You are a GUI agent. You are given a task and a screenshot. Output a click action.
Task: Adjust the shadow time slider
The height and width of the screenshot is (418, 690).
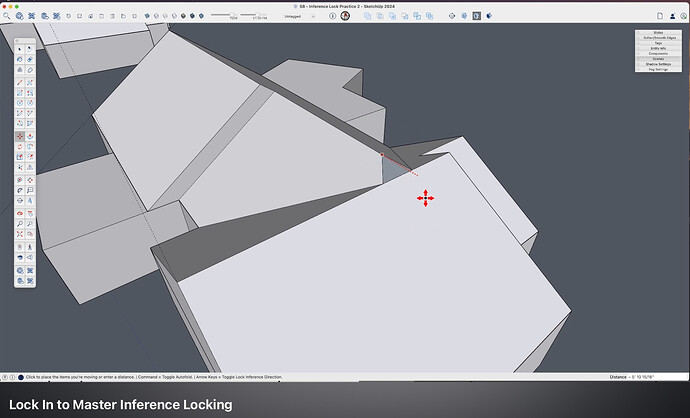pos(254,15)
